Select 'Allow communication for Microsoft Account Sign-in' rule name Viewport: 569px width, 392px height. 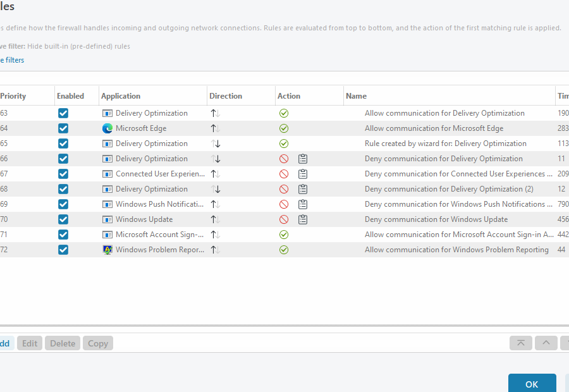pyautogui.click(x=459, y=235)
